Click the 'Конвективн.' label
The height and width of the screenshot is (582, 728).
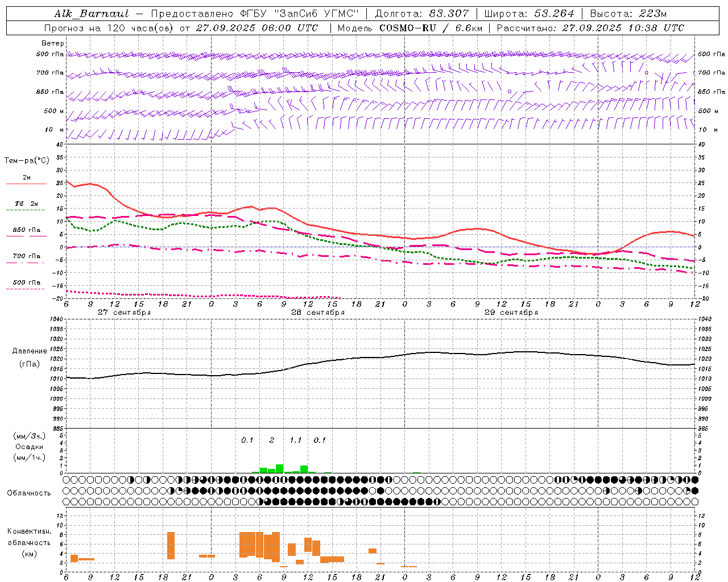[x=29, y=531]
